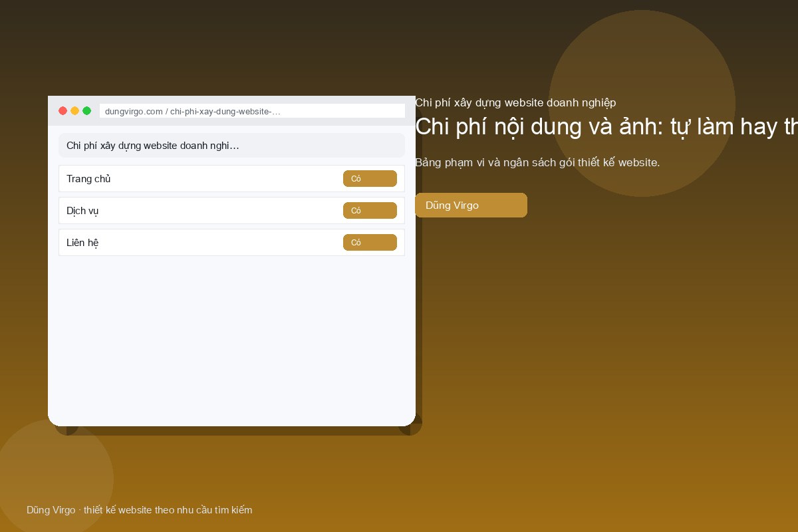The height and width of the screenshot is (532, 798).
Task: Click the 'Chi phí nội dung và ảnh' headline
Action: (606, 126)
